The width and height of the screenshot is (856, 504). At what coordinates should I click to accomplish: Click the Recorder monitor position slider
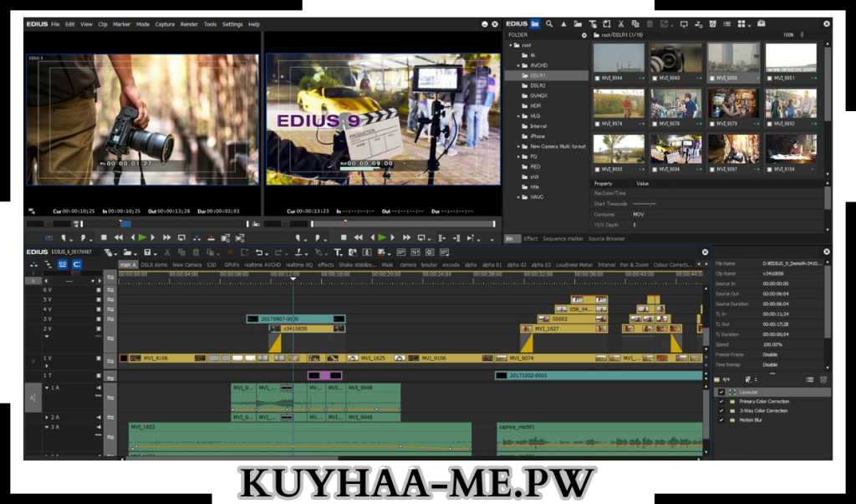[x=403, y=224]
